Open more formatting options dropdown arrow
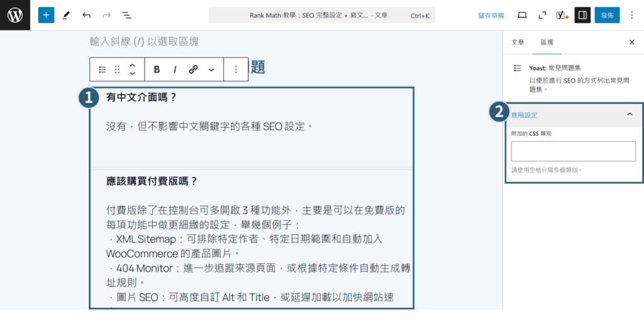Viewport: 644px width, 335px height. click(x=211, y=70)
